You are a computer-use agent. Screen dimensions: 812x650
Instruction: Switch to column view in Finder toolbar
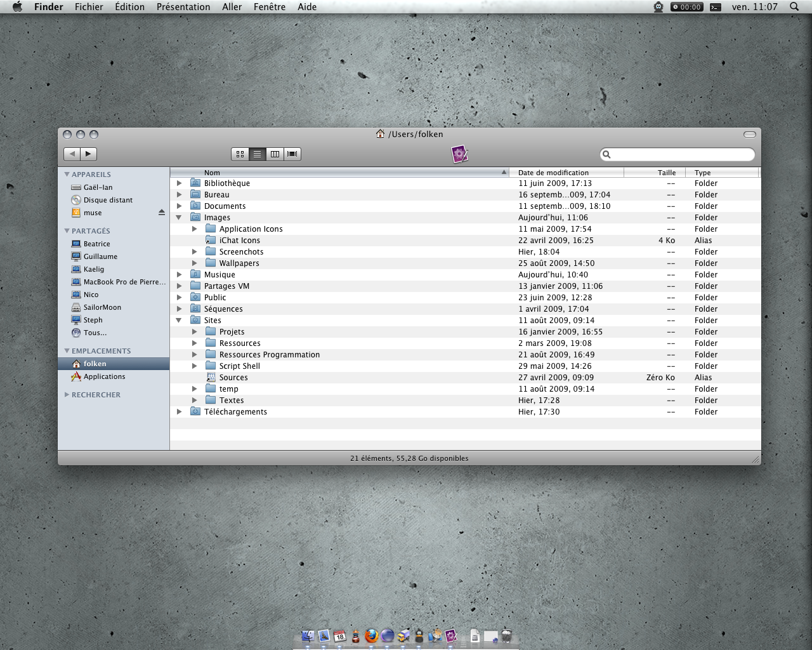275,154
